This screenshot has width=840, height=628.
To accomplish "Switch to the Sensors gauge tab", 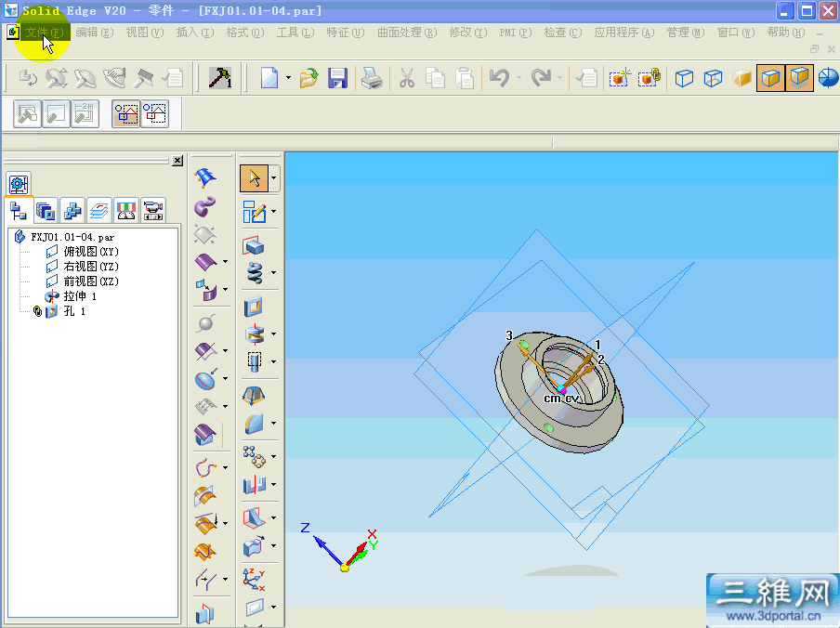I will pyautogui.click(x=125, y=210).
